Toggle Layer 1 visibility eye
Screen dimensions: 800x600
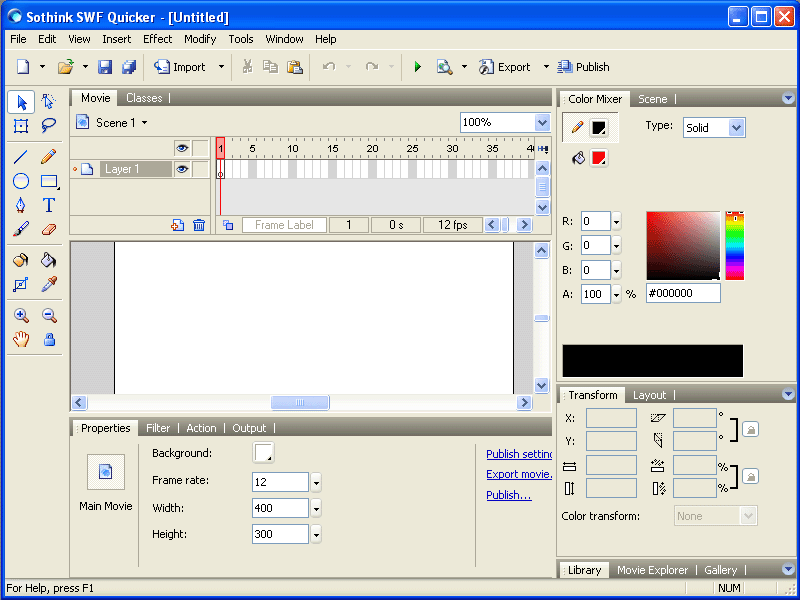pos(182,169)
